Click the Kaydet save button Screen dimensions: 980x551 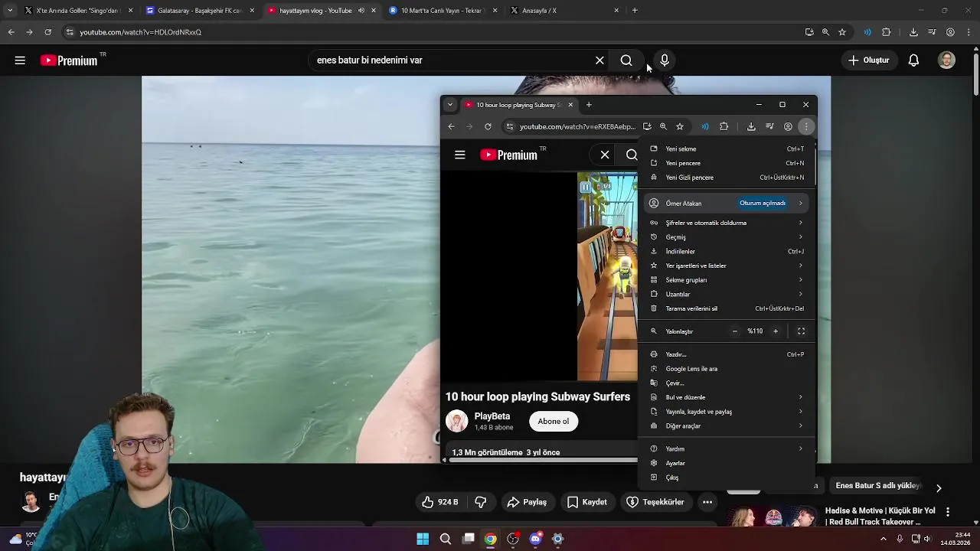587,502
